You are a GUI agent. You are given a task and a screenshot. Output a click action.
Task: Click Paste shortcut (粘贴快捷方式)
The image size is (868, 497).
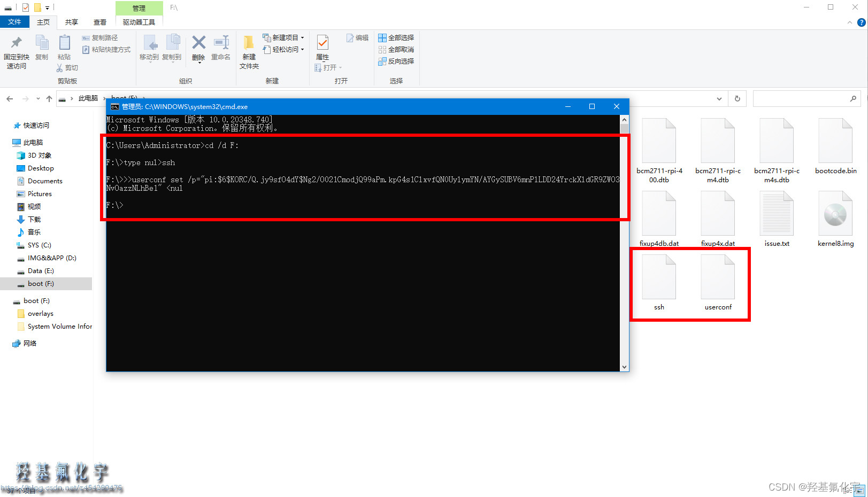click(106, 50)
